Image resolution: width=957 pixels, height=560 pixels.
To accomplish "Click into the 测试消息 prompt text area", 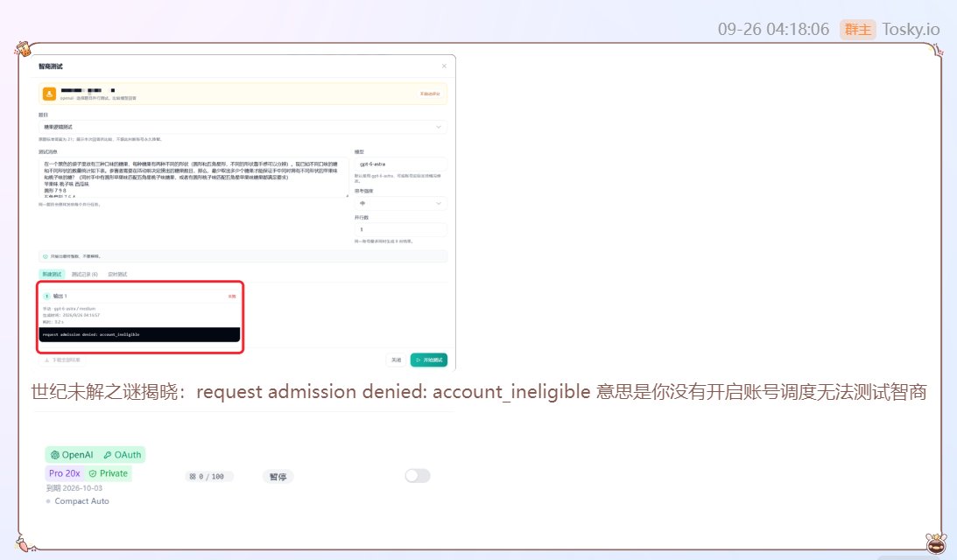I will [194, 178].
